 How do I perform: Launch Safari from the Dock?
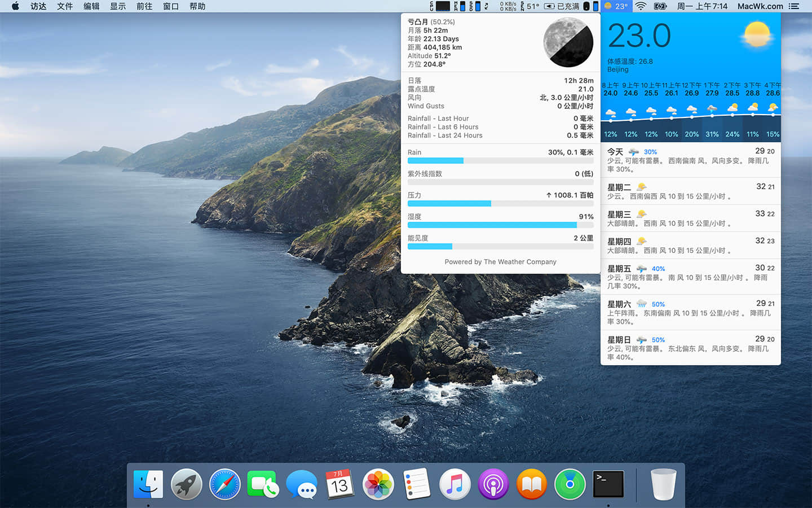coord(224,484)
